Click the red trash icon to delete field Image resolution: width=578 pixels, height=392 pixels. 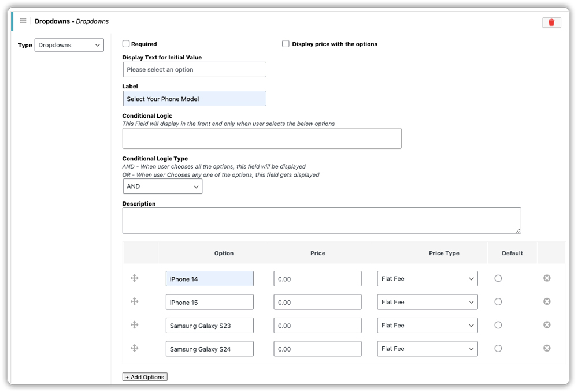[x=551, y=22]
